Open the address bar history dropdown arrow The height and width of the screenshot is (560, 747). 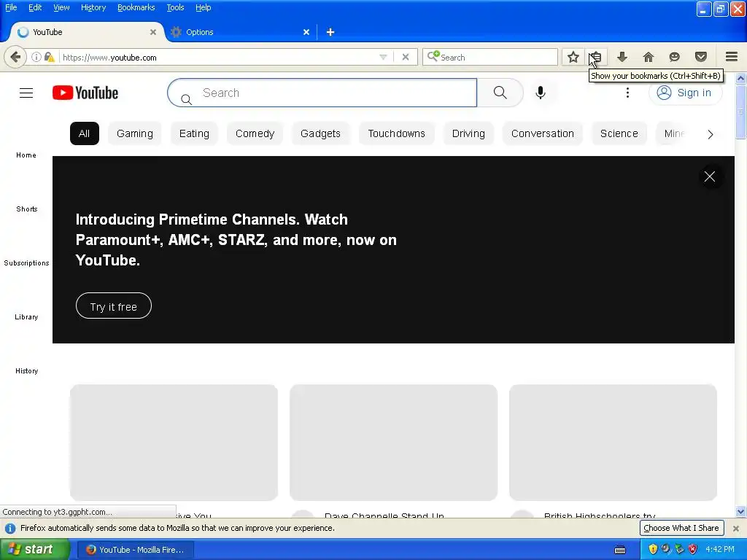click(x=383, y=57)
